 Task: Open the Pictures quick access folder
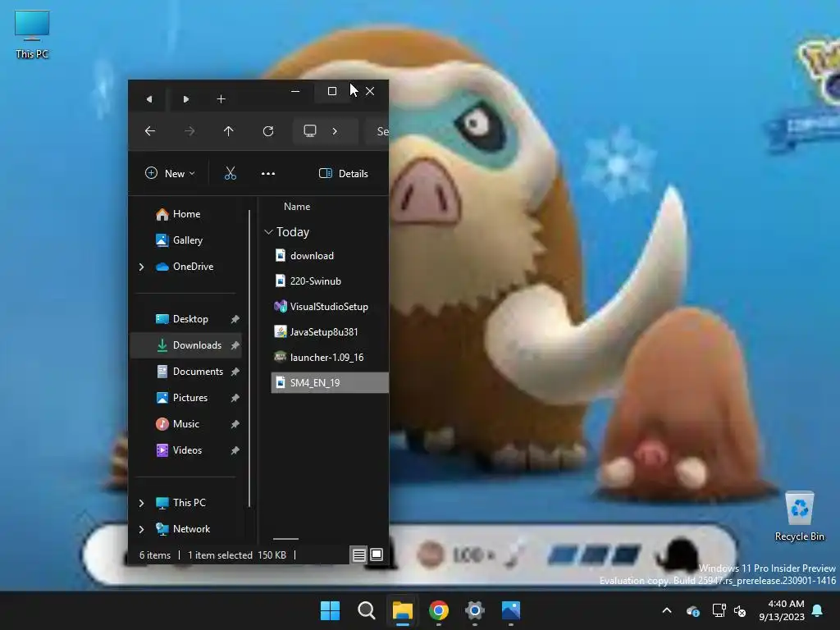point(190,398)
